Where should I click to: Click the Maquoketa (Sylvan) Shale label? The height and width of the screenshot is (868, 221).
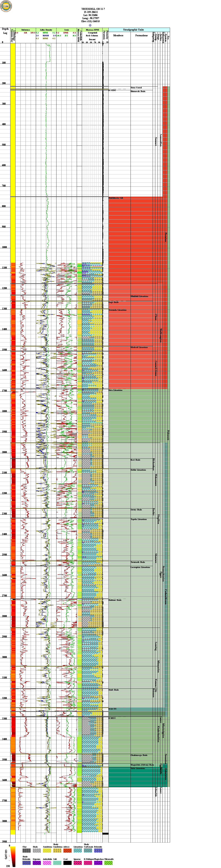(142, 764)
